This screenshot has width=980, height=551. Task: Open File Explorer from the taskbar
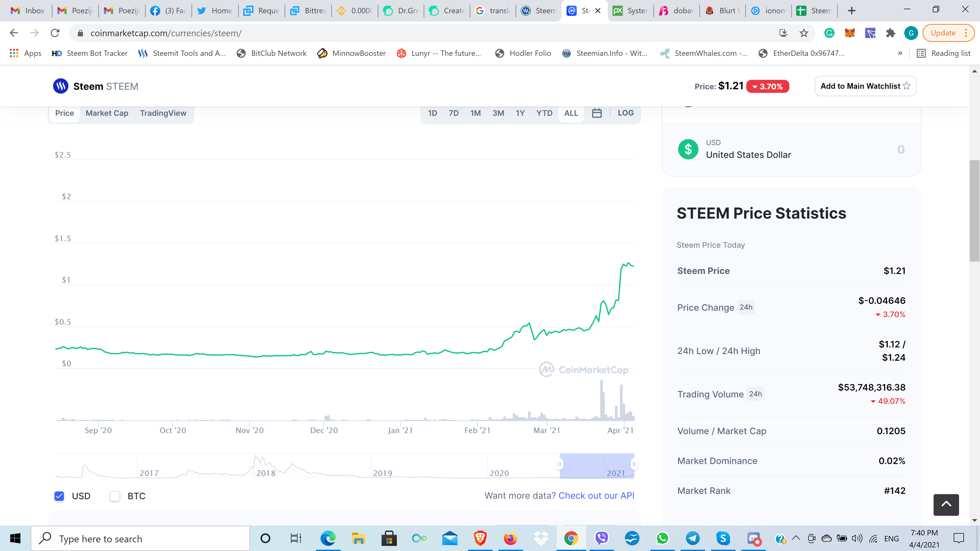coord(358,539)
